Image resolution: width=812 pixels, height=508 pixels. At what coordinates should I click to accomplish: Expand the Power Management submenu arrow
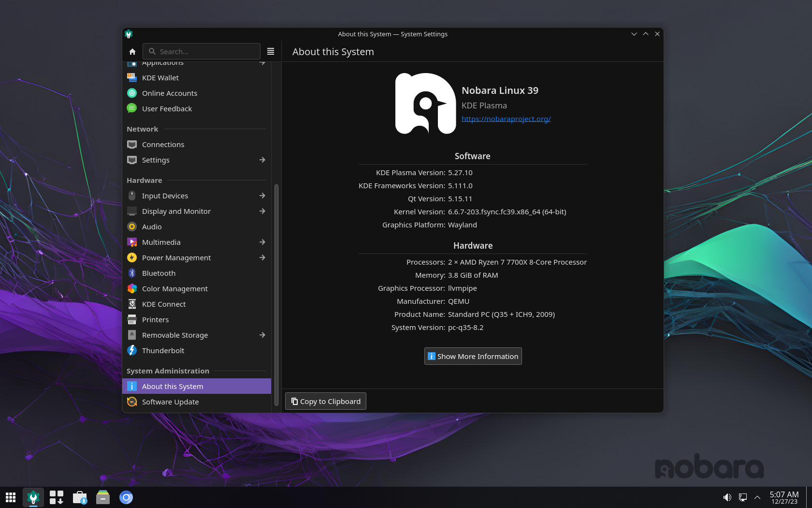[262, 257]
